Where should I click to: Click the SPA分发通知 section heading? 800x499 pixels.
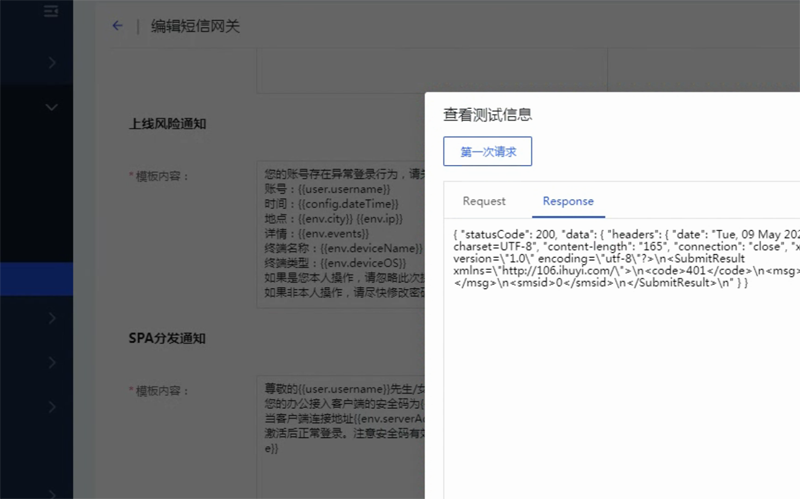[167, 338]
